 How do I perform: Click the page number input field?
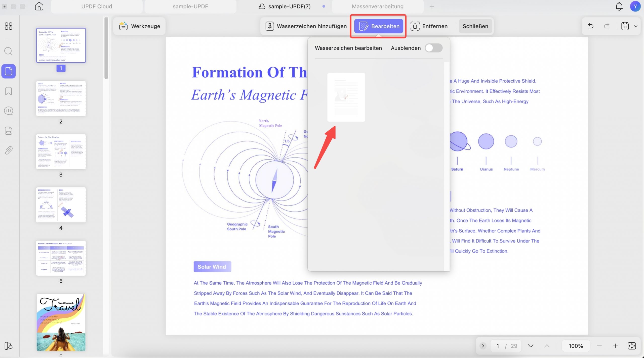[x=498, y=346]
